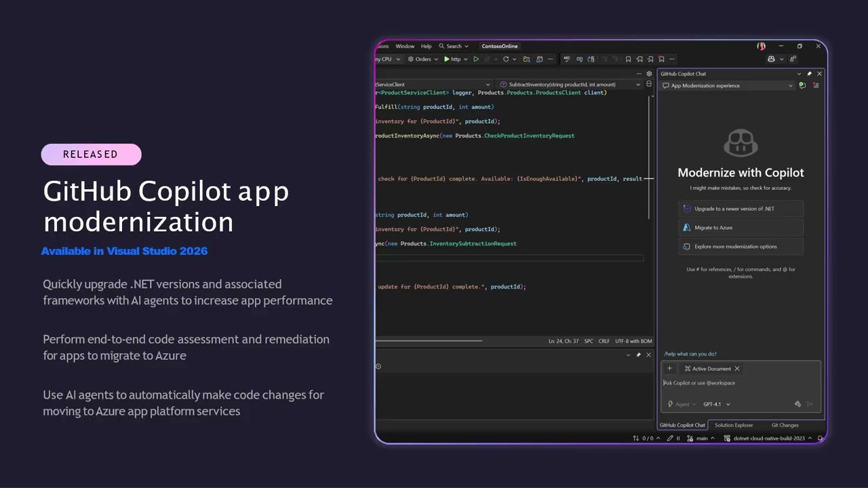Remove the Active Document reference chip
868x488 pixels.
(x=737, y=369)
